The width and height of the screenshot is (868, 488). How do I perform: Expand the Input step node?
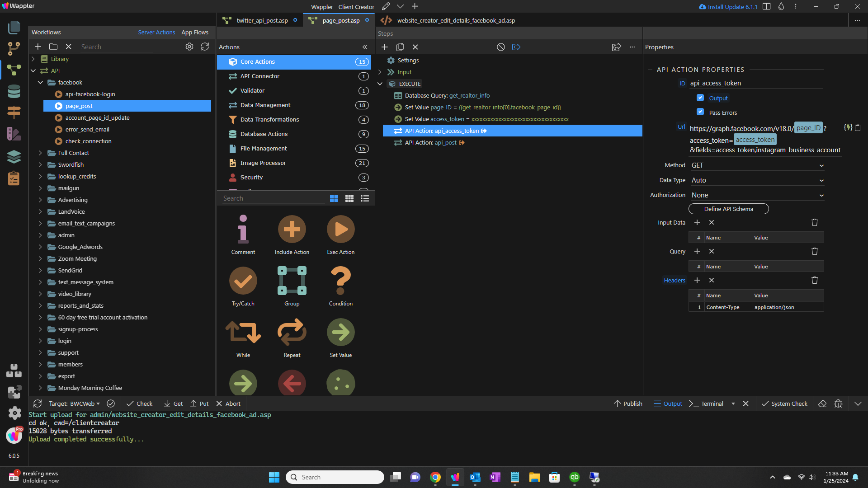click(x=380, y=72)
